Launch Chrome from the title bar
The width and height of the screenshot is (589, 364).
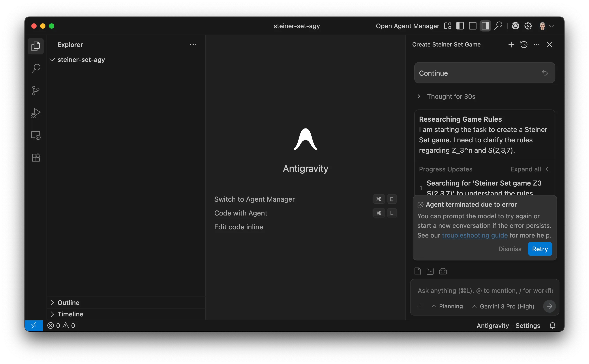tap(515, 26)
